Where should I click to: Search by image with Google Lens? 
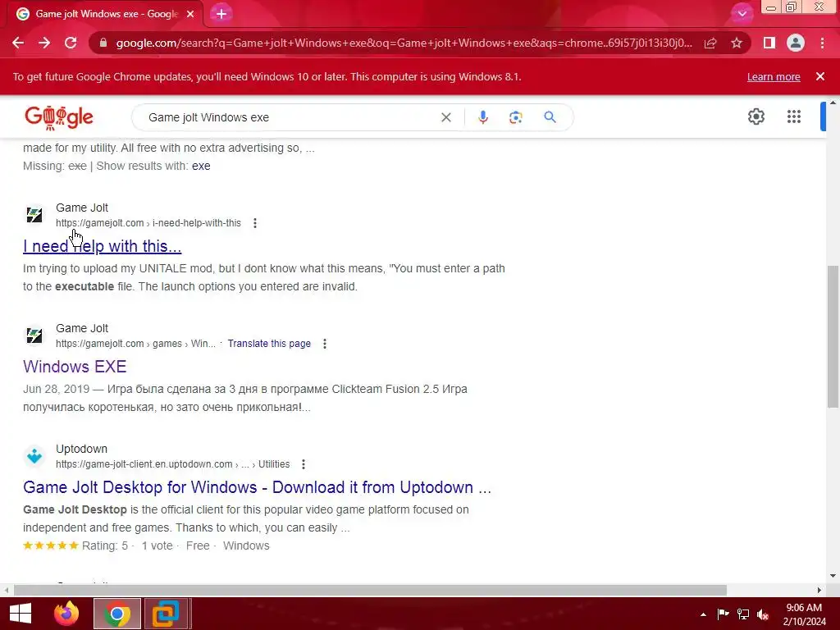515,117
